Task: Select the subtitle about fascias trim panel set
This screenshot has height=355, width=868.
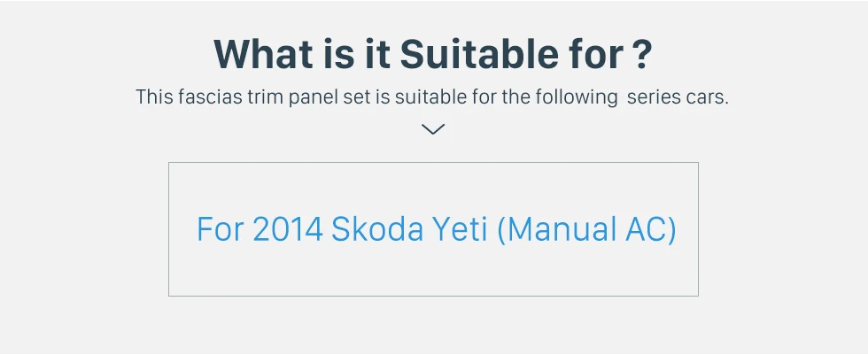Action: tap(432, 97)
